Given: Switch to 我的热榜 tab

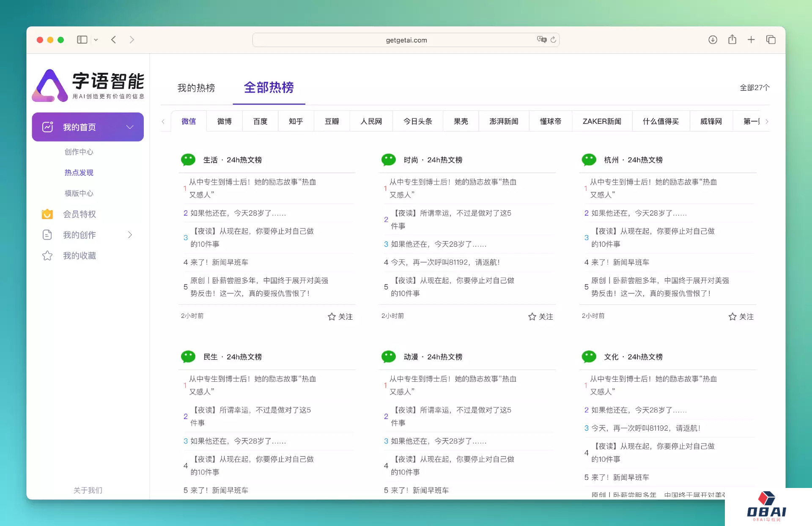Looking at the screenshot, I should coord(196,88).
